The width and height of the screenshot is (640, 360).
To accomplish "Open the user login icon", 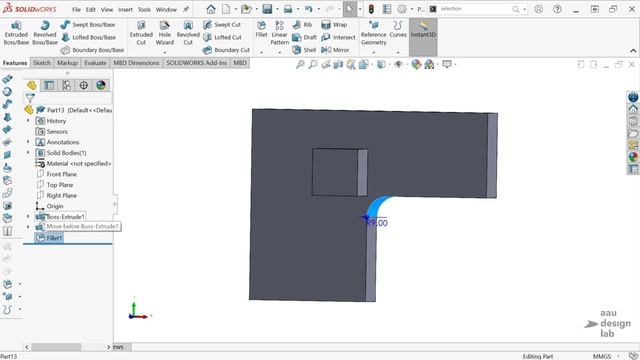I will click(538, 9).
